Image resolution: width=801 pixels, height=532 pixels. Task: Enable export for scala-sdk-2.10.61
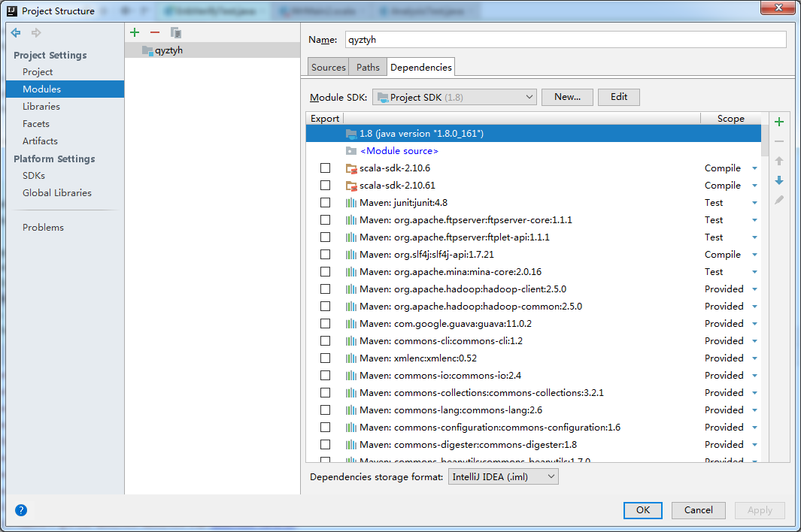(x=326, y=186)
